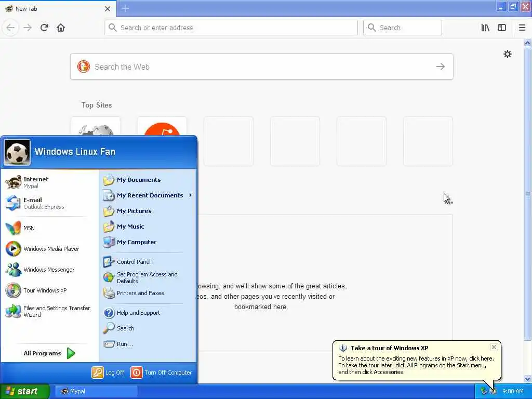Close the New Tab tab
Screen dimensions: 532x399
pos(108,9)
